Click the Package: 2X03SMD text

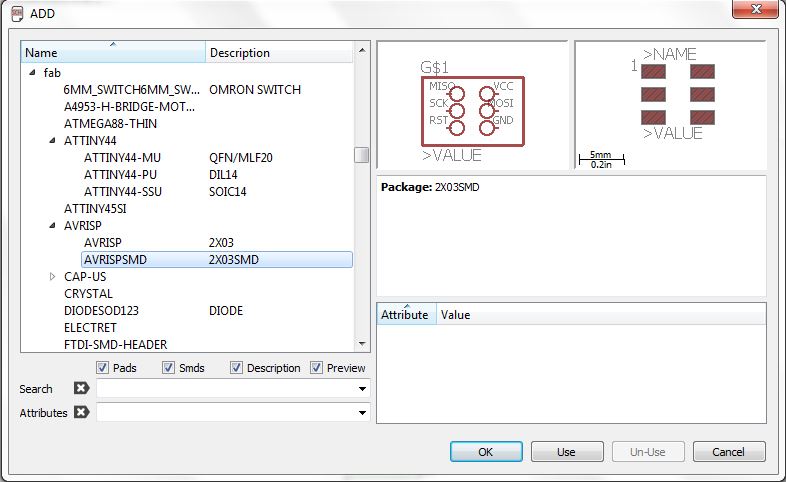click(x=430, y=187)
